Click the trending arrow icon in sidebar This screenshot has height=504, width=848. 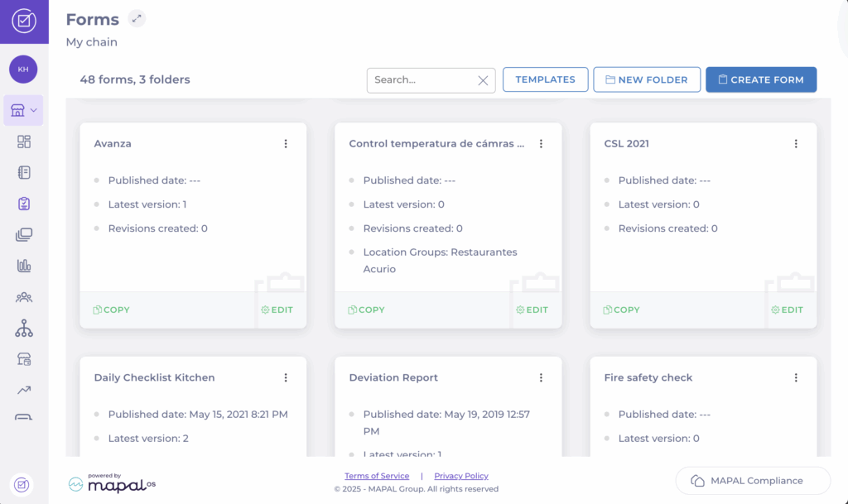24,390
